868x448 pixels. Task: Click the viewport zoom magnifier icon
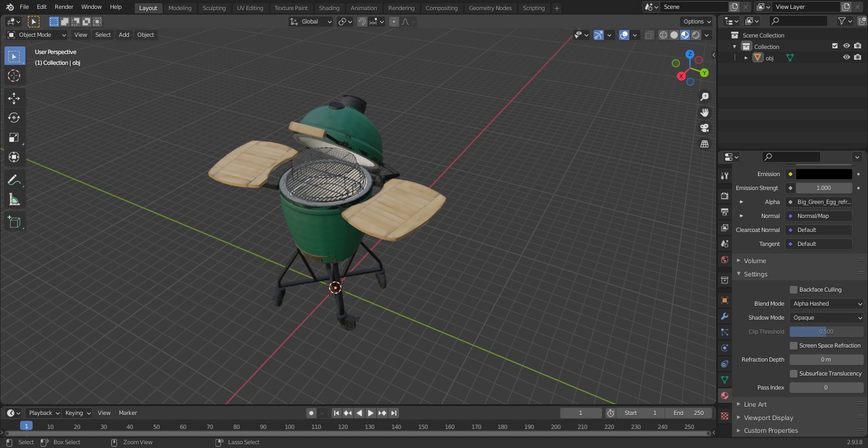(704, 97)
